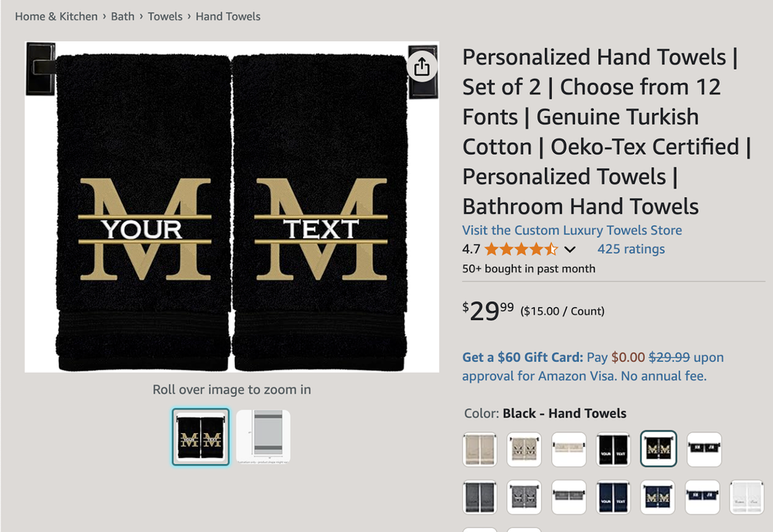Image resolution: width=773 pixels, height=532 pixels.
Task: Select the highlighted black monogram thumbnail
Action: coord(199,436)
